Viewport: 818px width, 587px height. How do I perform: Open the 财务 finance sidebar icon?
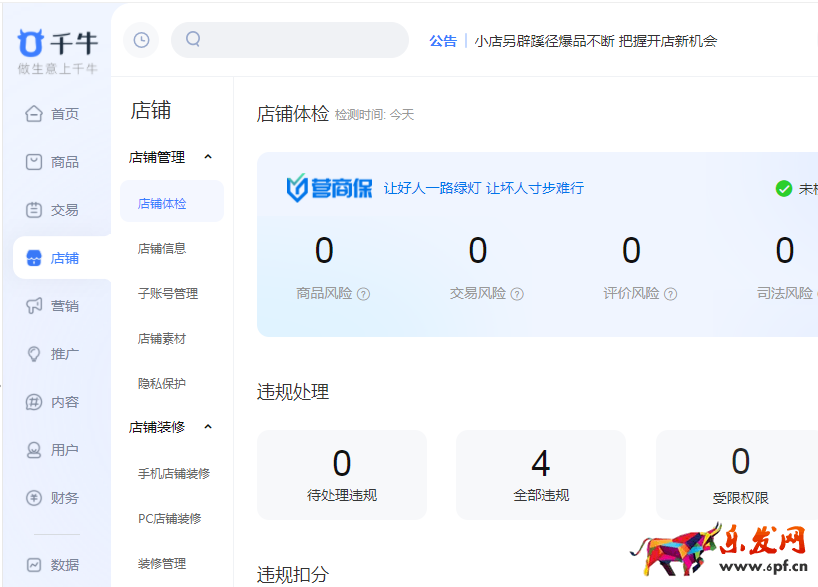pyautogui.click(x=36, y=497)
